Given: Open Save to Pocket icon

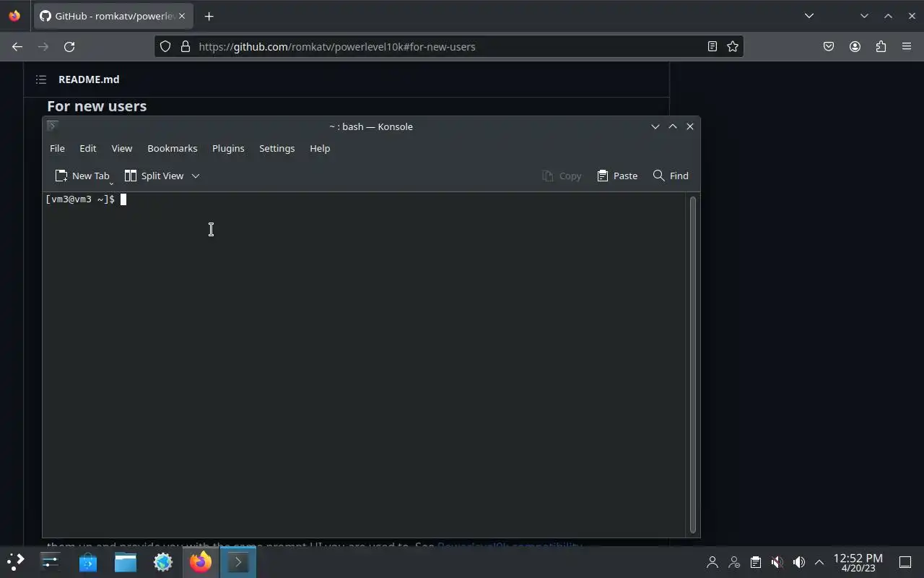Looking at the screenshot, I should [829, 46].
